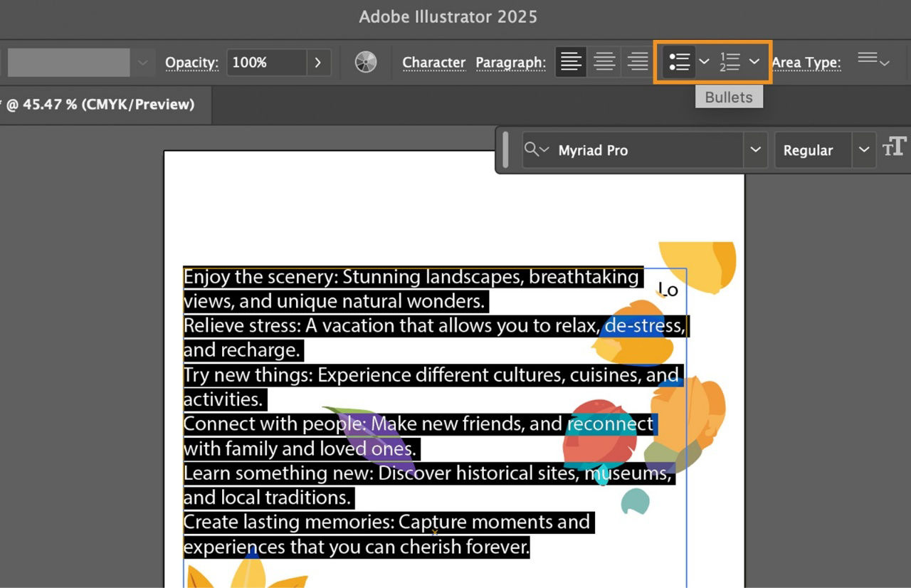Click the font size icon beside Regular

(895, 147)
